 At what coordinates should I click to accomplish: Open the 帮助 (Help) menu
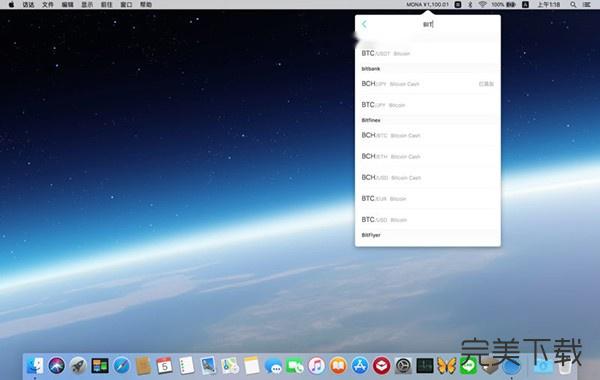[x=146, y=5]
